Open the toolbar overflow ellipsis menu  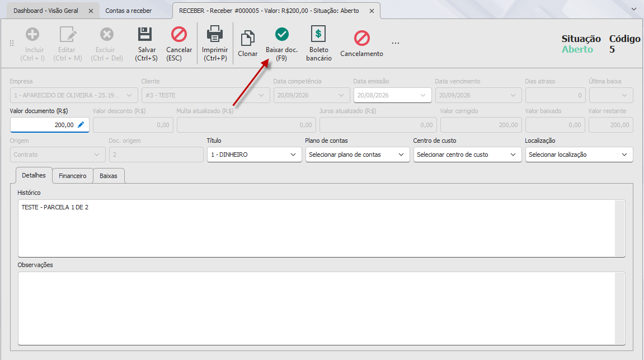[396, 43]
